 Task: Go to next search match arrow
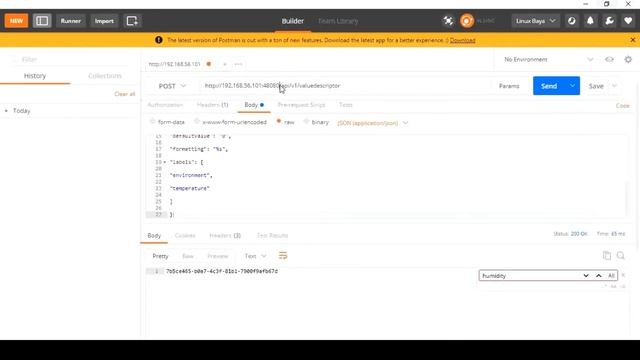tap(586, 276)
